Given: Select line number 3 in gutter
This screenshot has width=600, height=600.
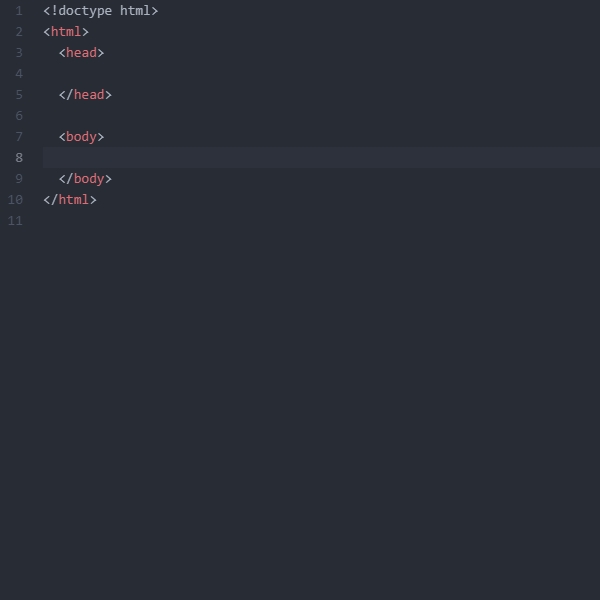Looking at the screenshot, I should (19, 53).
